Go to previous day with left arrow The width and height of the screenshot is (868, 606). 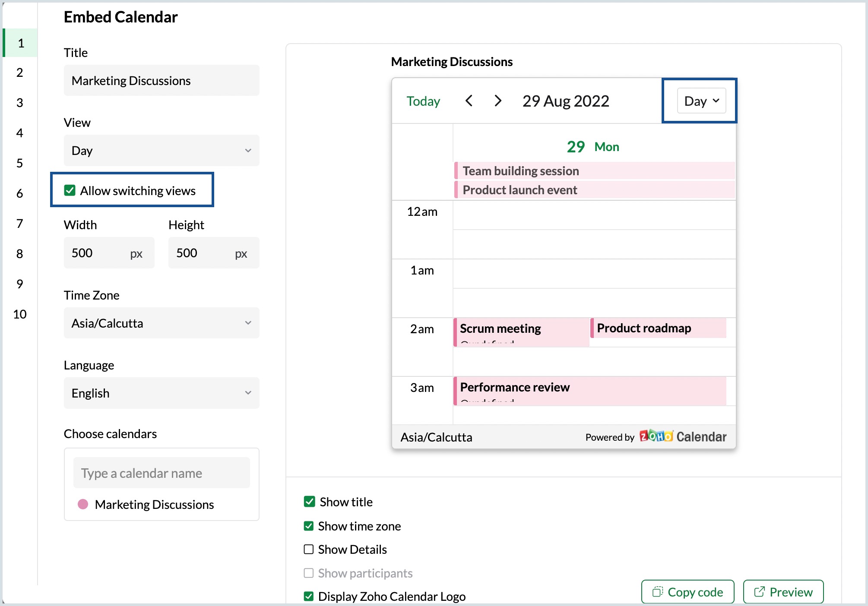[x=469, y=101]
